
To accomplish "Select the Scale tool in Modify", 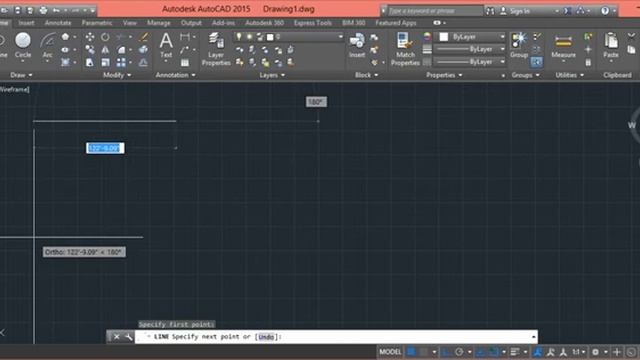I will point(105,62).
